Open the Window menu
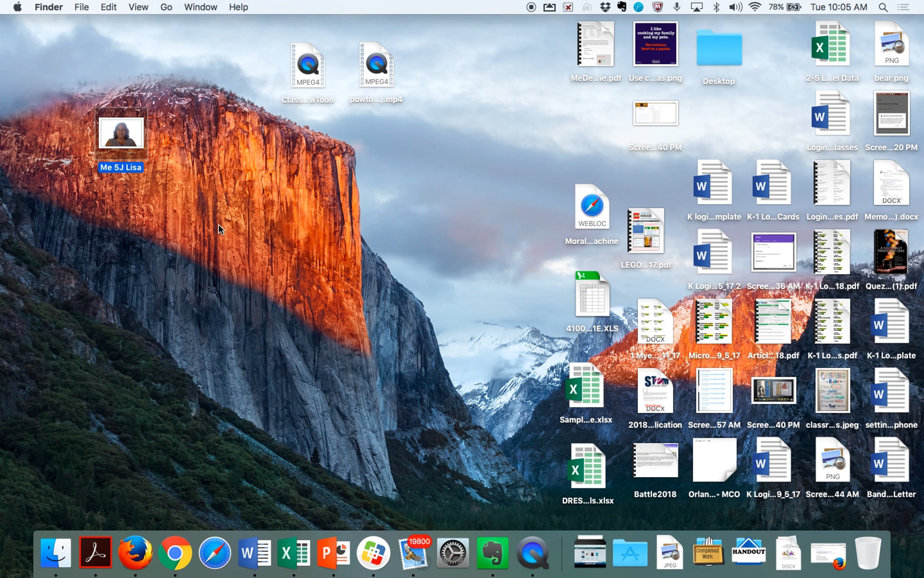This screenshot has height=578, width=924. pos(201,7)
